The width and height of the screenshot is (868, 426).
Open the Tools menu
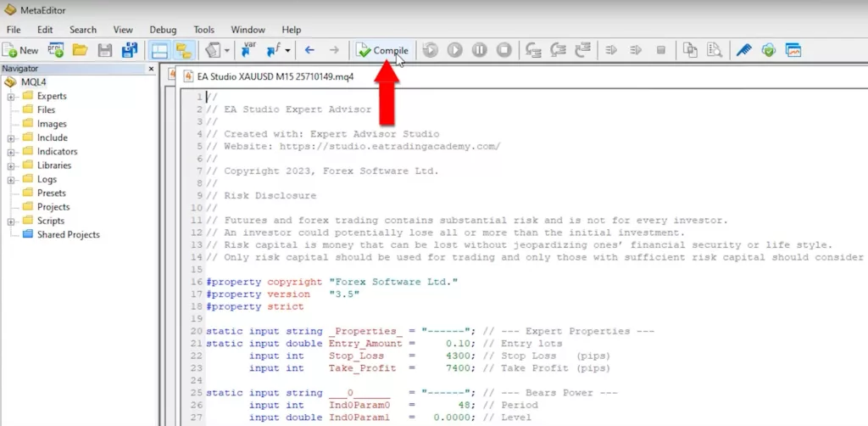click(x=203, y=30)
